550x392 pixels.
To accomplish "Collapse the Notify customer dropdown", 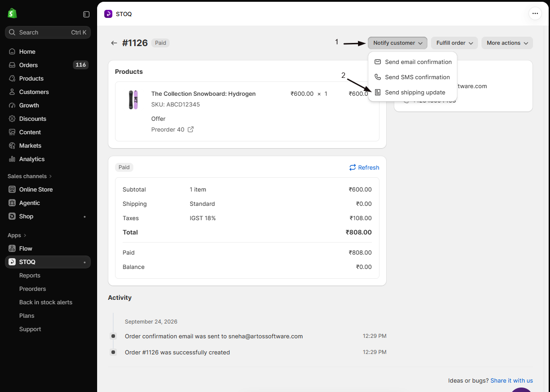I will point(397,43).
